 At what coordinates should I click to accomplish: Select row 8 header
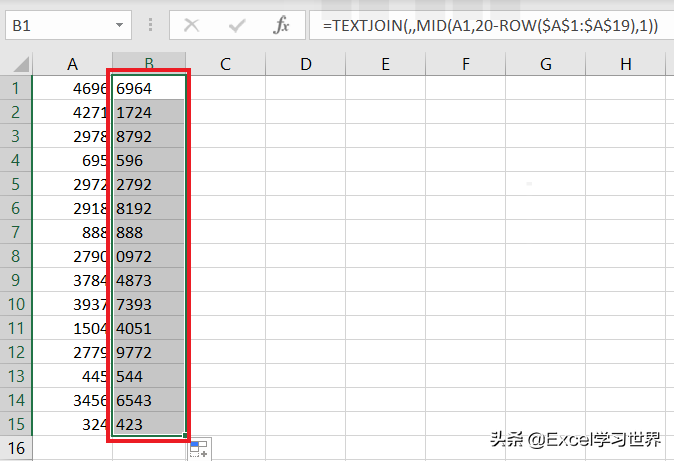[x=16, y=256]
